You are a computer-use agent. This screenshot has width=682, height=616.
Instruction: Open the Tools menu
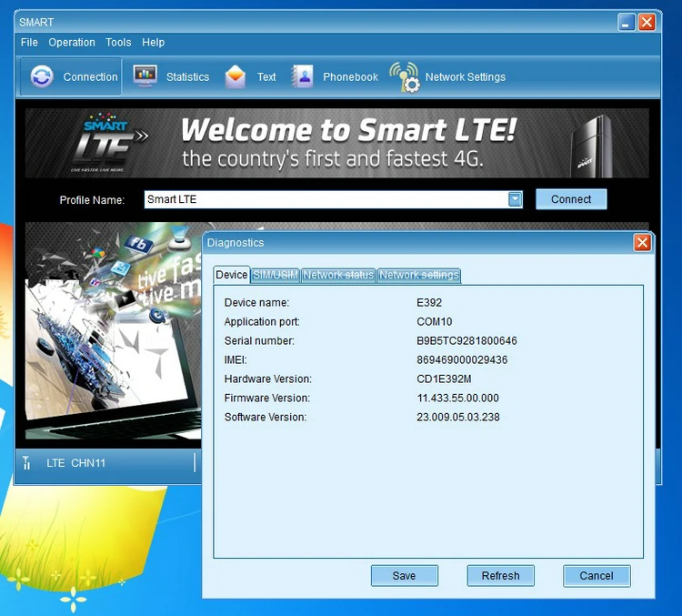coord(118,42)
